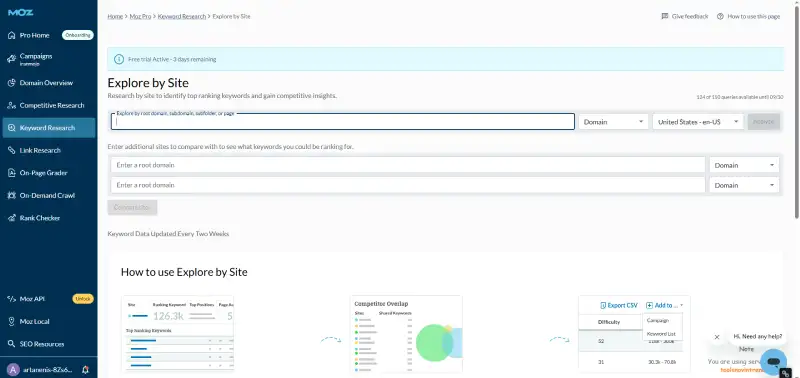
Task: Focus the Explore by root domain input
Action: point(343,122)
